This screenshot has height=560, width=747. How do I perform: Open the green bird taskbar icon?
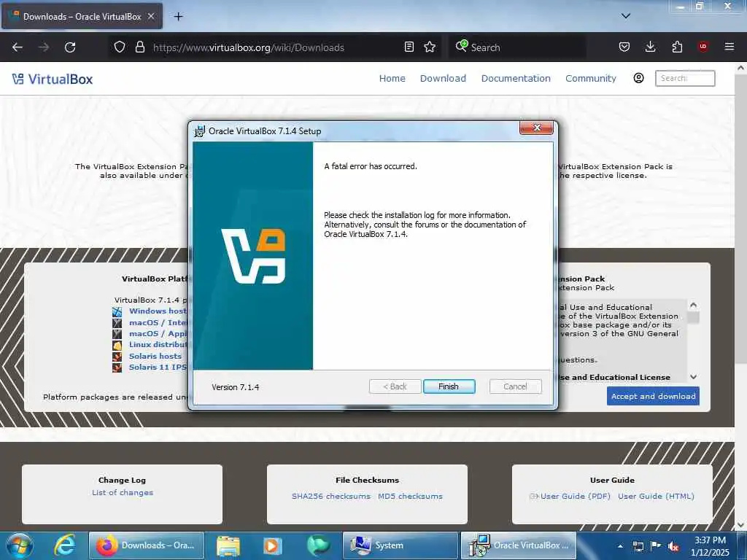(x=317, y=545)
